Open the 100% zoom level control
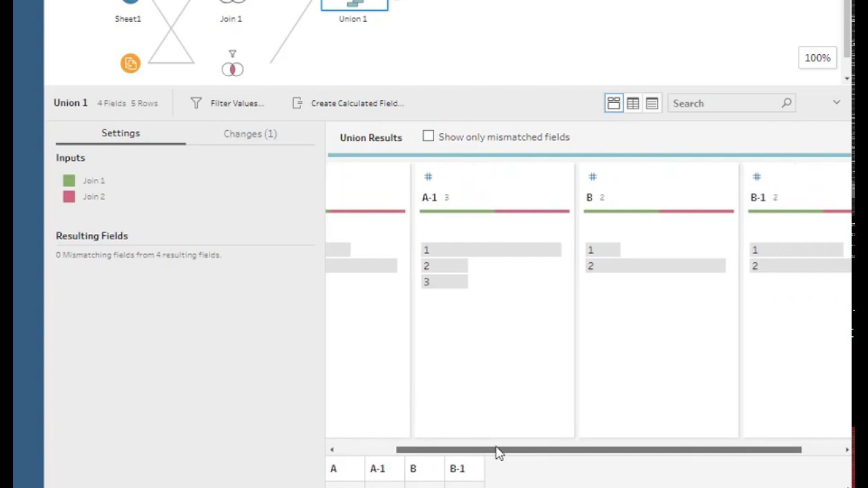868x488 pixels. 817,58
